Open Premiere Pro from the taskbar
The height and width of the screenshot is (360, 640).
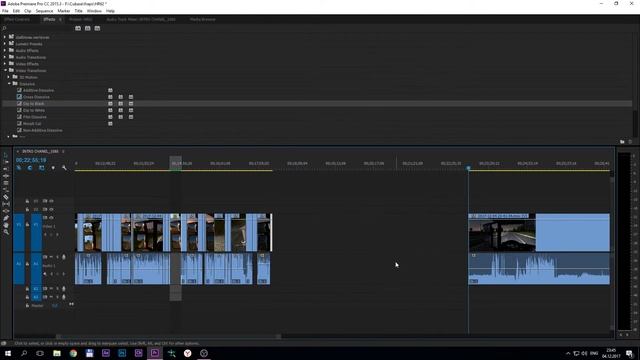(x=155, y=353)
